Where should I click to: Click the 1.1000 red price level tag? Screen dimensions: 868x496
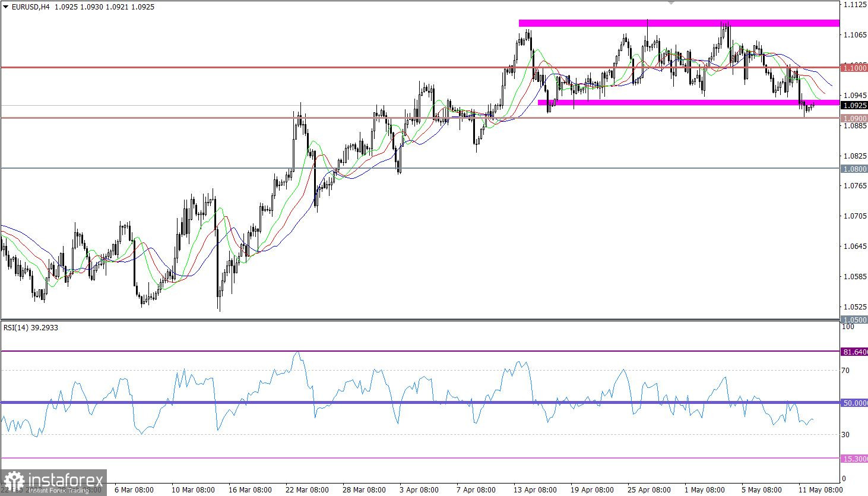point(854,68)
